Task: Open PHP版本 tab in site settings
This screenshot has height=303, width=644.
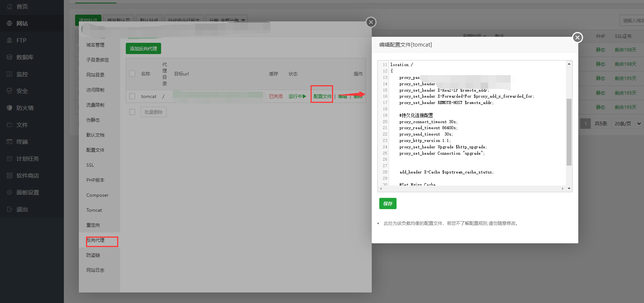Action: 95,180
